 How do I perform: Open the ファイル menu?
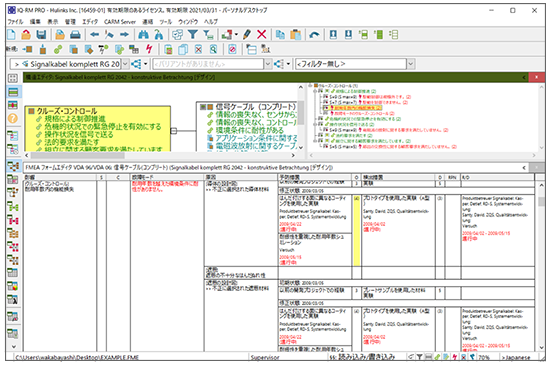pos(15,21)
